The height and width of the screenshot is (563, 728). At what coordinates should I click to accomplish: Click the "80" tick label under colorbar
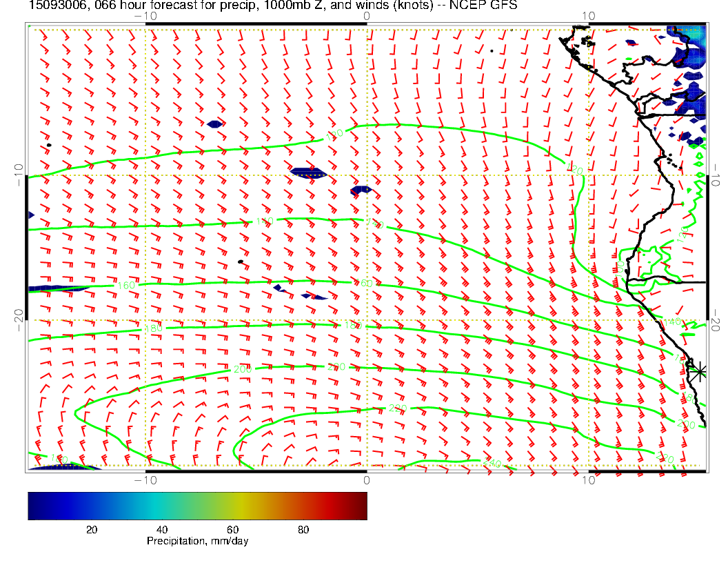coord(303,530)
